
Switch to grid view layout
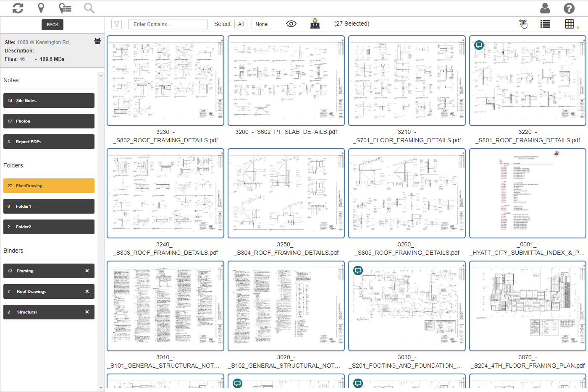[570, 24]
